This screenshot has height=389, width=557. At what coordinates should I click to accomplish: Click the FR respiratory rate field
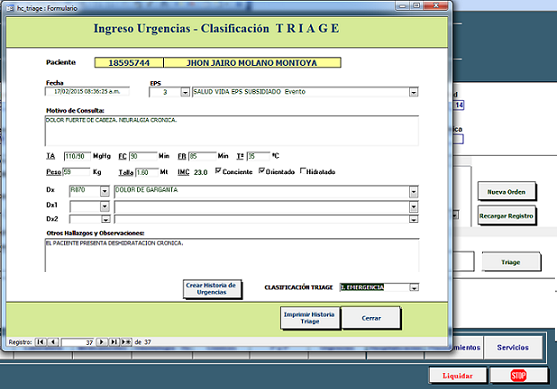click(x=202, y=156)
